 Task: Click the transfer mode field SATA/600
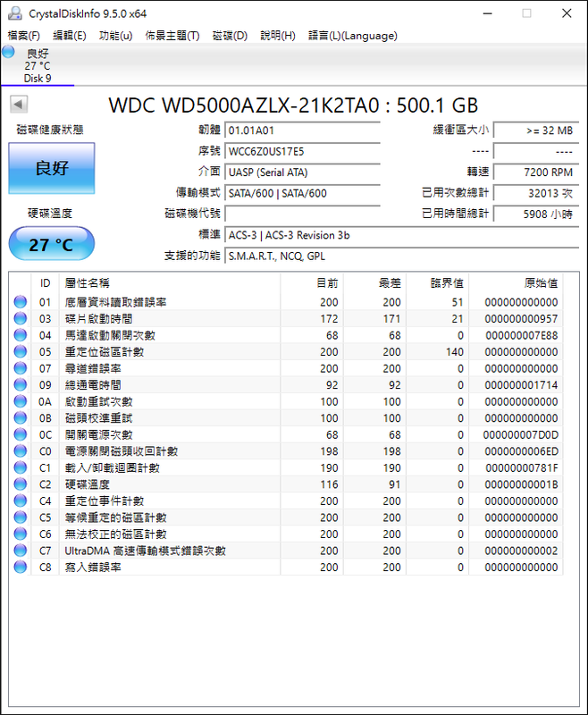coord(302,193)
